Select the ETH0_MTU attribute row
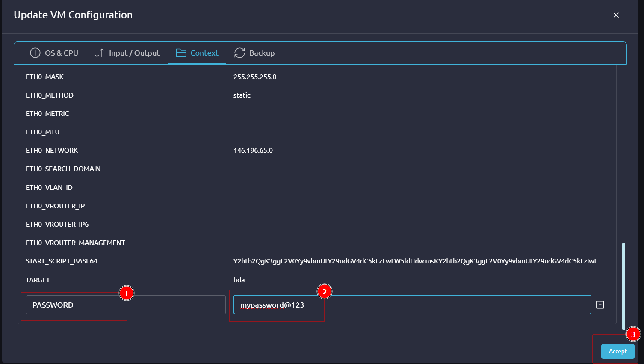This screenshot has width=644, height=364. pyautogui.click(x=43, y=132)
